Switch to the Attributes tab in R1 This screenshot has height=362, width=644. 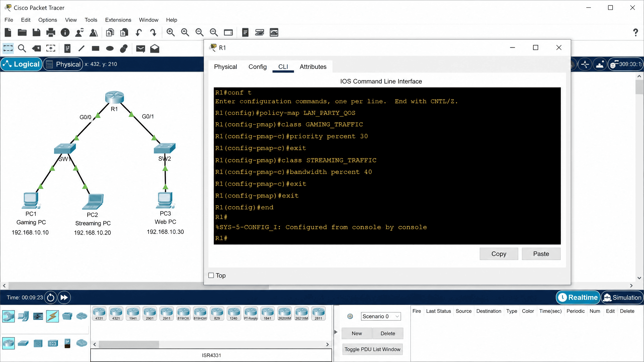point(313,67)
